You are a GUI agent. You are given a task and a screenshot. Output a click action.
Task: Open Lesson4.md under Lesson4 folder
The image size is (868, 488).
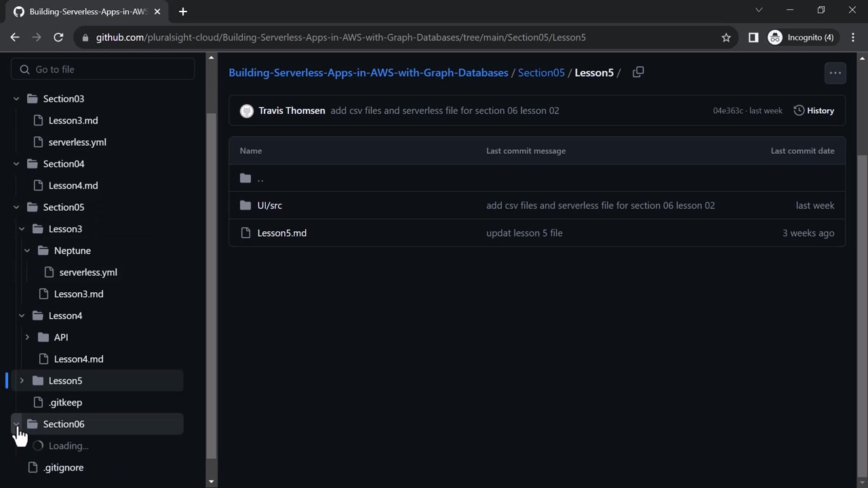click(79, 359)
